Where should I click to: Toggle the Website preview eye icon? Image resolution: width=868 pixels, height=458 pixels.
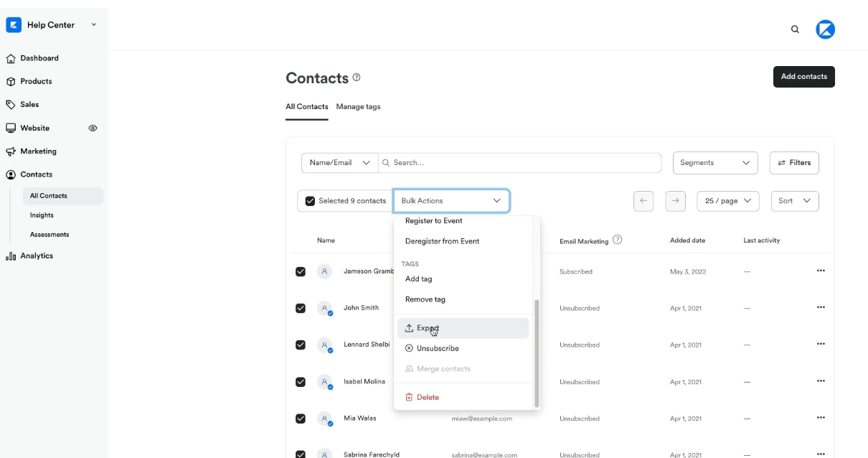point(93,128)
